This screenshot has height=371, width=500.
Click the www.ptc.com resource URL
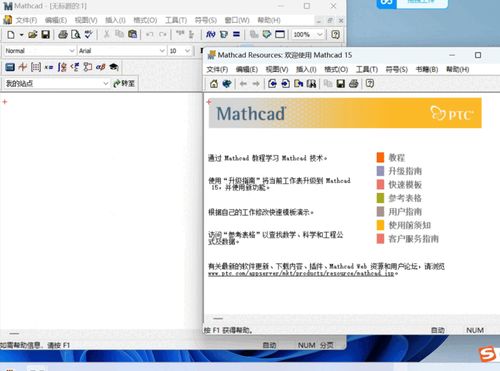[302, 274]
